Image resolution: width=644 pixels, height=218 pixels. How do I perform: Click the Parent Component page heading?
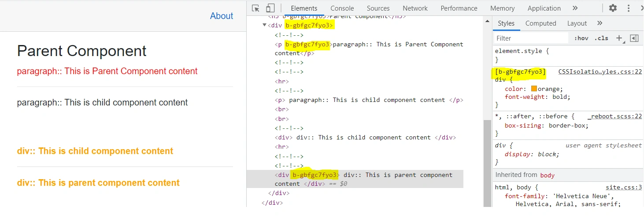(82, 51)
